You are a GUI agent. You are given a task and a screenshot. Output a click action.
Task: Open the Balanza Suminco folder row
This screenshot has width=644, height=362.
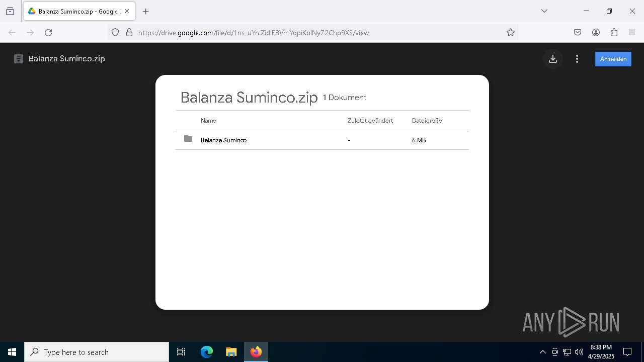click(x=322, y=140)
